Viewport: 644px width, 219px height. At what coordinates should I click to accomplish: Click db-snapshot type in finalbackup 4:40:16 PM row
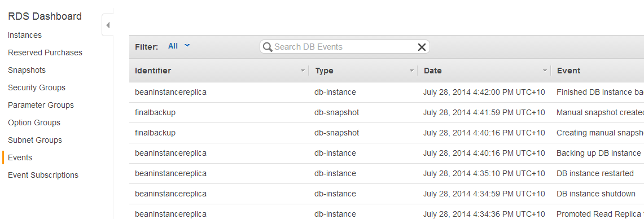[x=337, y=133]
